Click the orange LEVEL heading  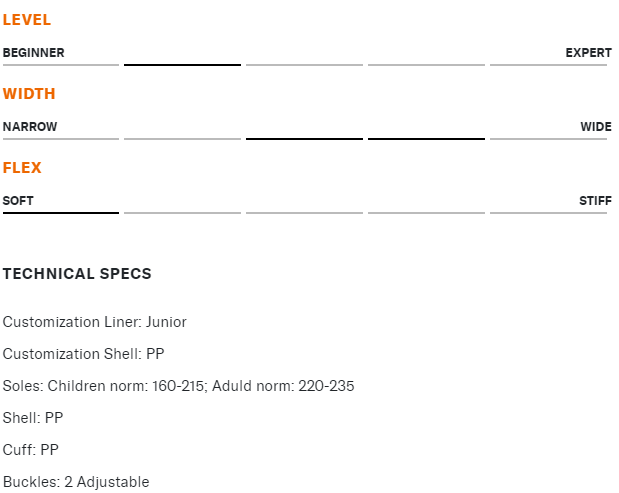coord(27,20)
